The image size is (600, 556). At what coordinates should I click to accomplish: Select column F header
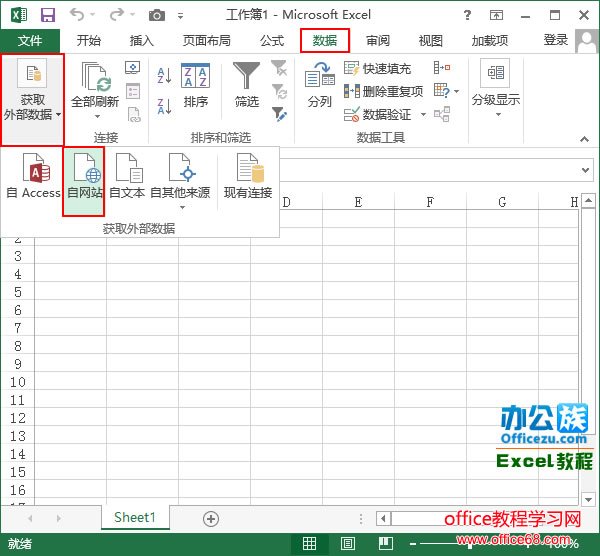coord(430,202)
